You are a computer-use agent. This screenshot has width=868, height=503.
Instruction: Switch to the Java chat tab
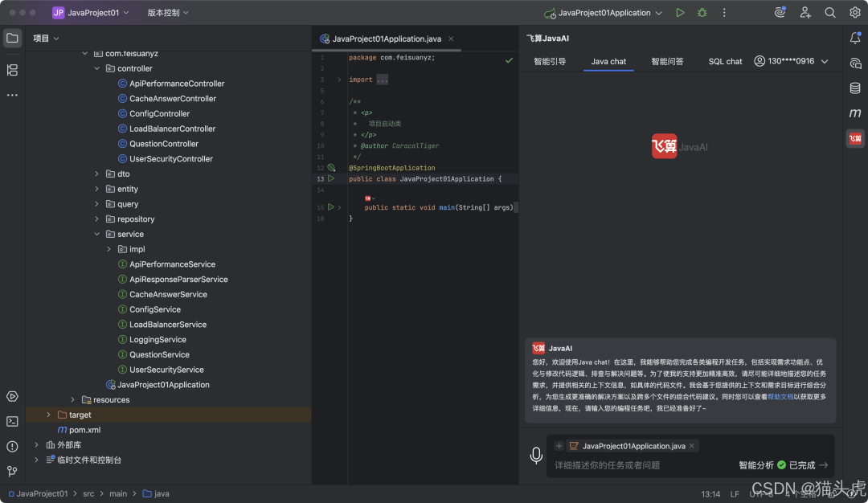pyautogui.click(x=608, y=61)
